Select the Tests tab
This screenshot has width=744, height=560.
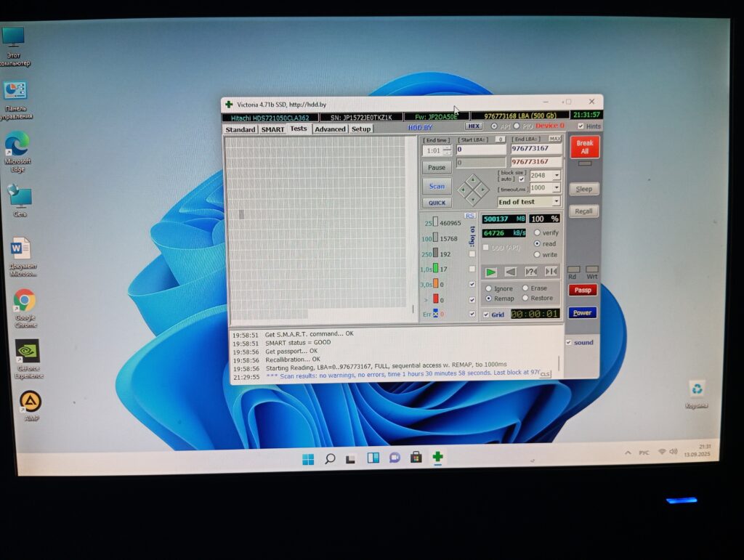pyautogui.click(x=299, y=129)
